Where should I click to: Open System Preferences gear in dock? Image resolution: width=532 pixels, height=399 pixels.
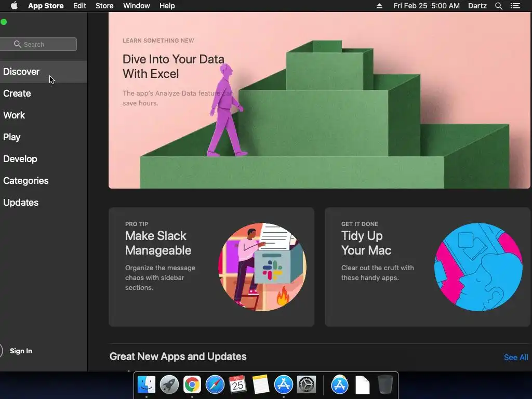click(307, 385)
